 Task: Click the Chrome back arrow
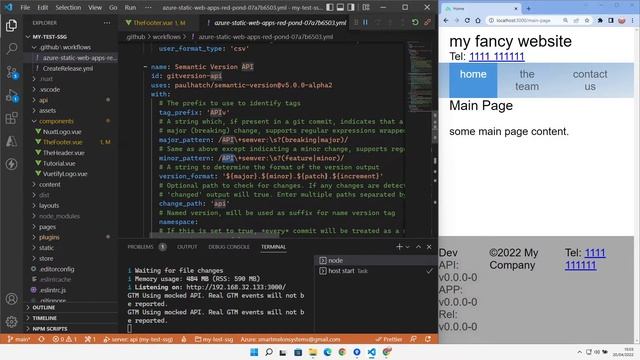[446, 20]
